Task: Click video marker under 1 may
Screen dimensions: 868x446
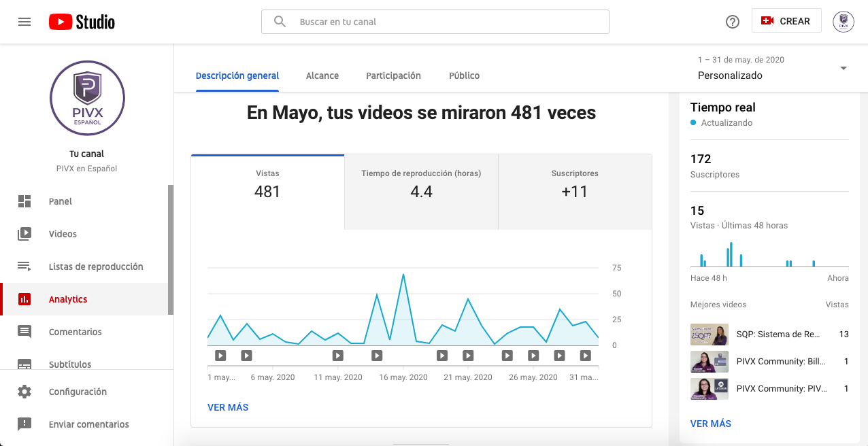Action: click(220, 356)
